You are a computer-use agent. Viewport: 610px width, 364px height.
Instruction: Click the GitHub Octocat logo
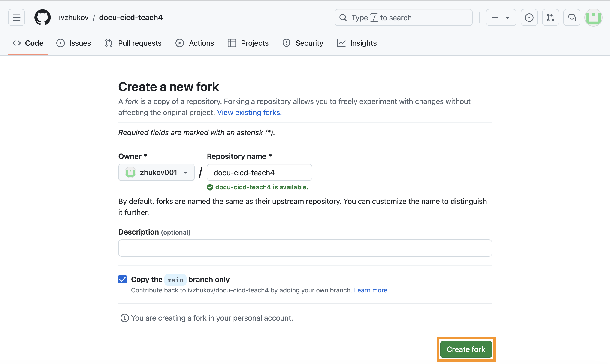tap(42, 17)
